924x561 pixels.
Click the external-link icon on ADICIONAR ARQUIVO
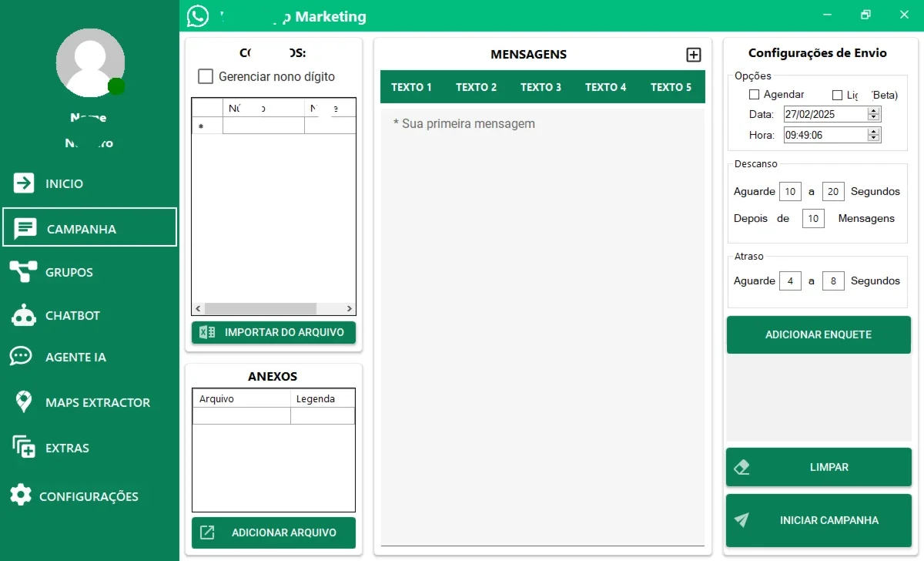coord(207,532)
